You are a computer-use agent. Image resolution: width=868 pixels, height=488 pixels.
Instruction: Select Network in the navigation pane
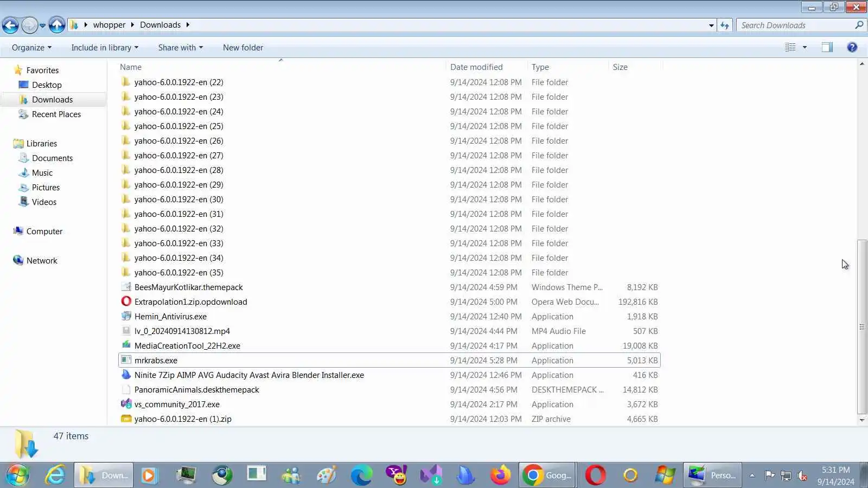click(42, 260)
